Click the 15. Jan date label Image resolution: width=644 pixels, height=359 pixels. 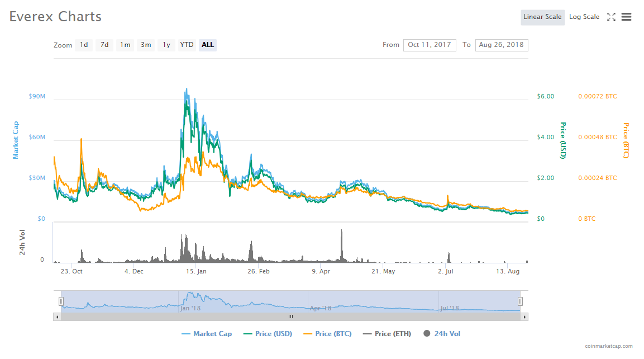pyautogui.click(x=196, y=271)
